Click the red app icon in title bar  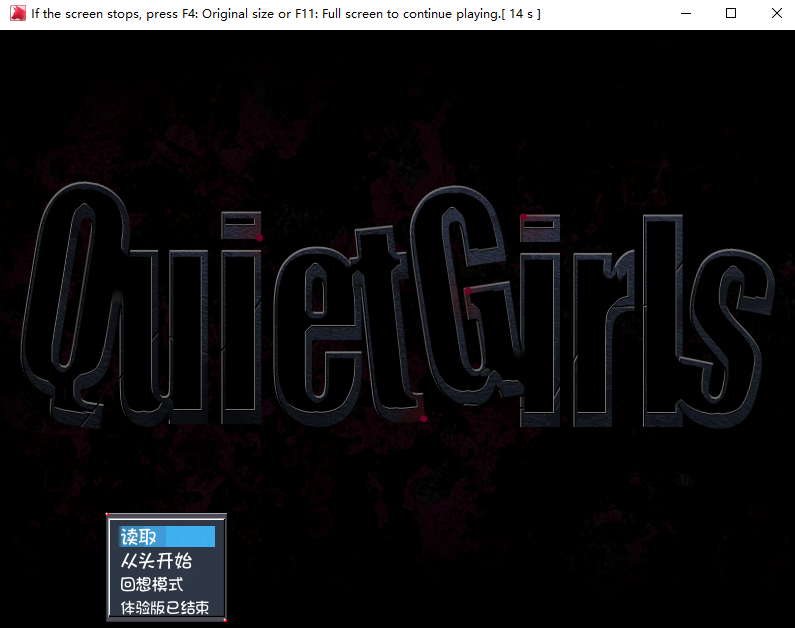(x=18, y=13)
